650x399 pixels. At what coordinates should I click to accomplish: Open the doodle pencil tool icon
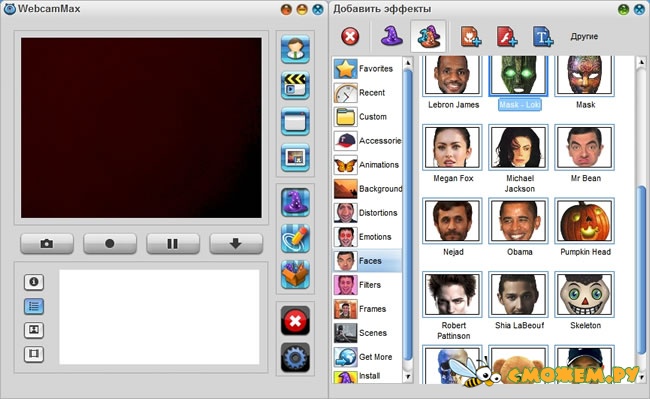(x=295, y=238)
